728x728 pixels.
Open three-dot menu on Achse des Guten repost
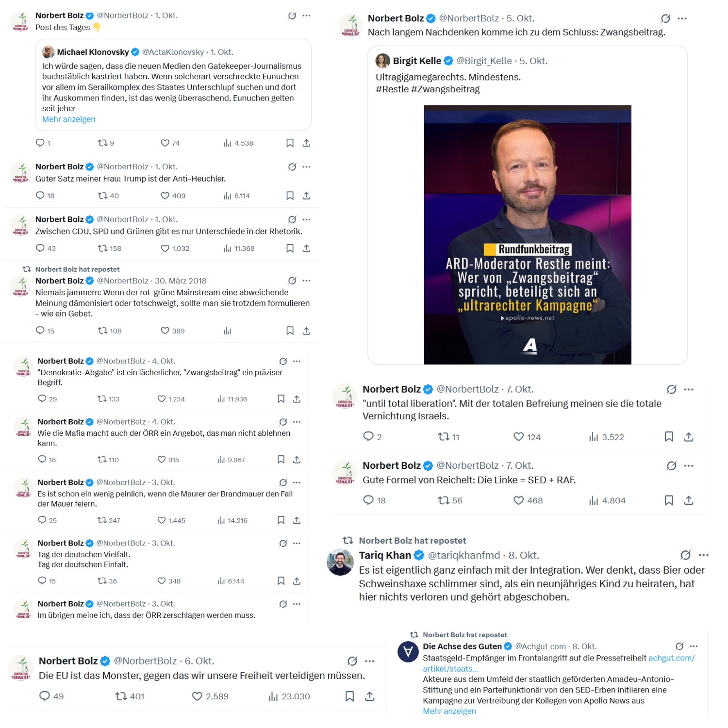pos(694,646)
